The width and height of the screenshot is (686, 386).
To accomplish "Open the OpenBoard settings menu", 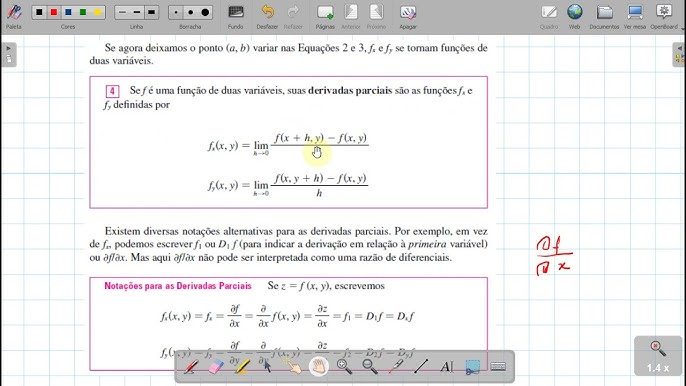I will pyautogui.click(x=664, y=16).
